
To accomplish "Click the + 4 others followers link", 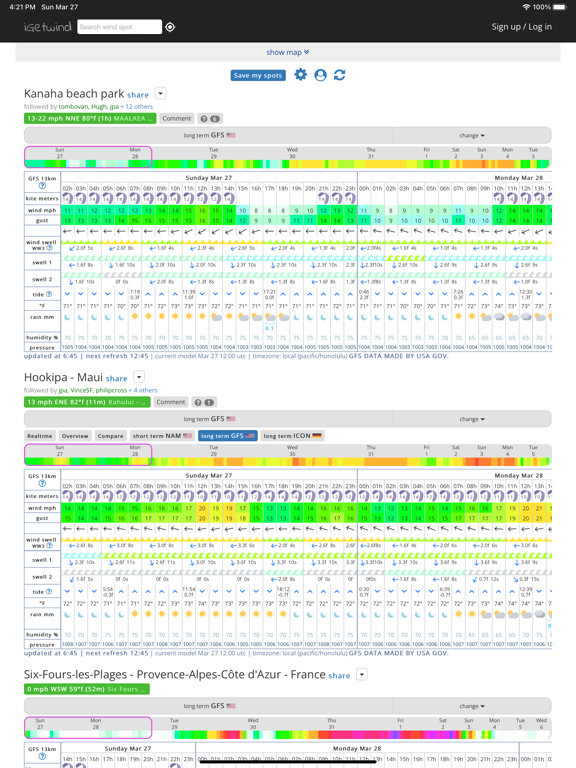I will (x=143, y=390).
